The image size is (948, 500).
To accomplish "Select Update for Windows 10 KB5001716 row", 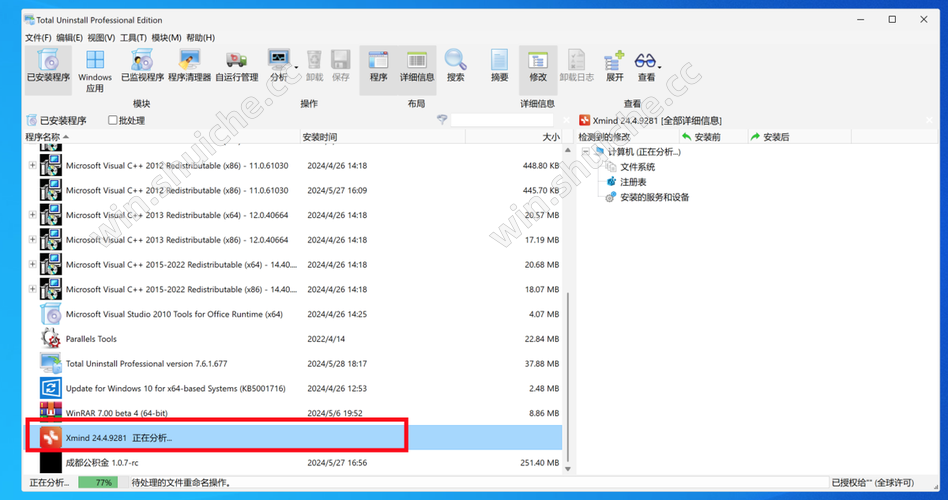I will 293,388.
